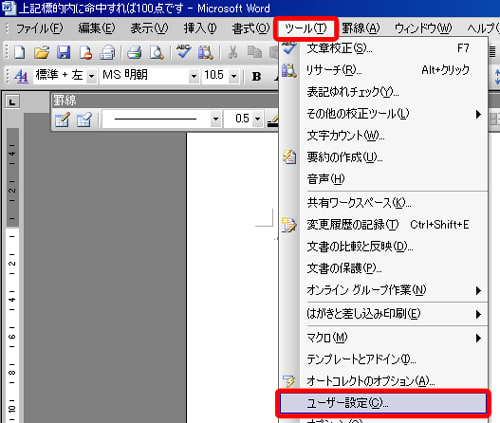The image size is (500, 423).
Task: Open the 編集 menu
Action: point(97,28)
